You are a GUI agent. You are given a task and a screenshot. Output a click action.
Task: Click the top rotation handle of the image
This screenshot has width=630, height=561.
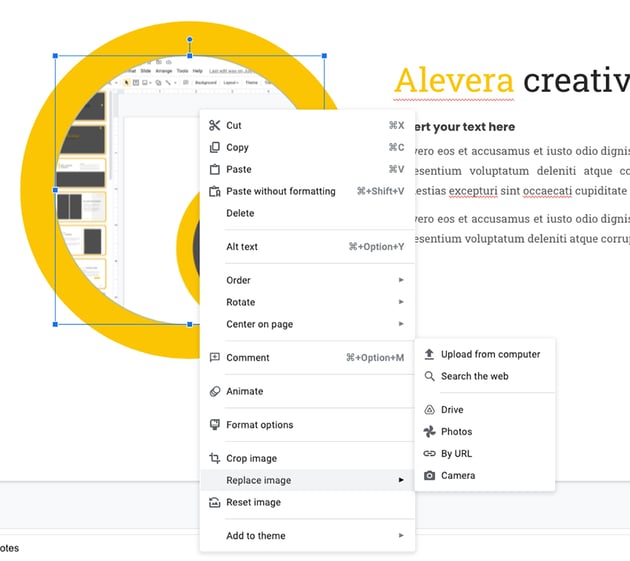[190, 41]
